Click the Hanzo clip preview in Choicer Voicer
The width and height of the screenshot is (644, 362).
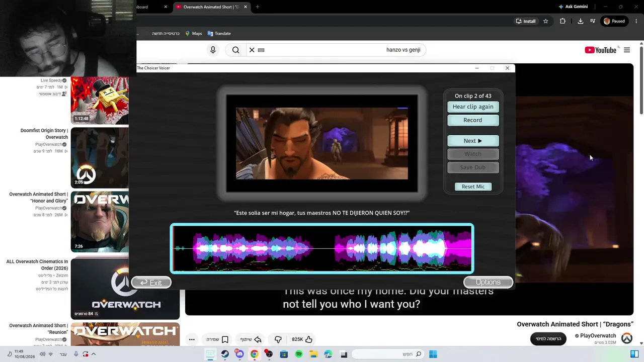coord(322,143)
